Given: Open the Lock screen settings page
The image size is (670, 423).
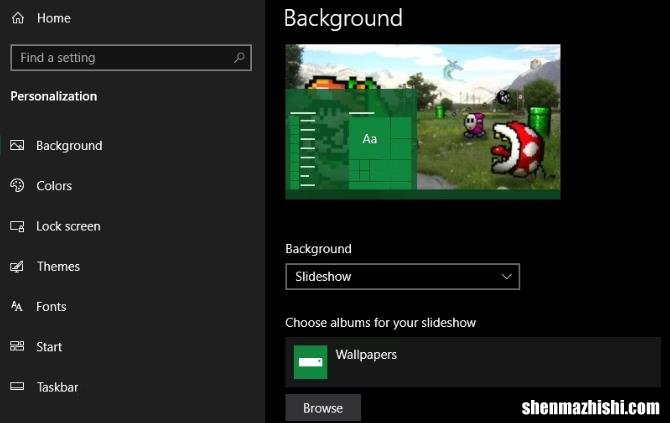Looking at the screenshot, I should point(68,226).
